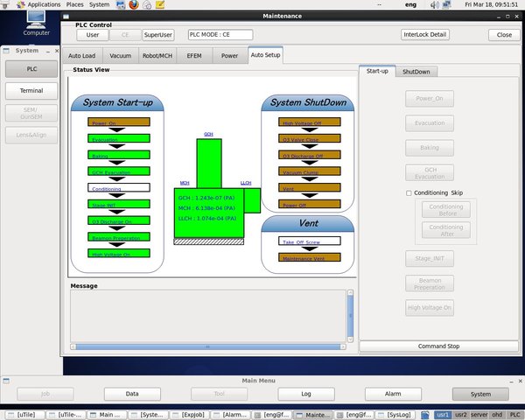Enable the Conditioning Skip checkbox

[x=409, y=192]
